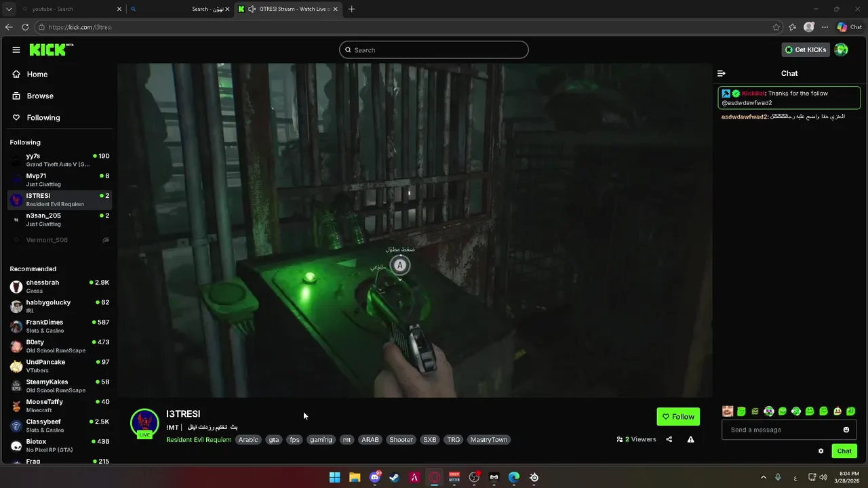The image size is (868, 488).
Task: Send message with Chat button
Action: tap(844, 451)
